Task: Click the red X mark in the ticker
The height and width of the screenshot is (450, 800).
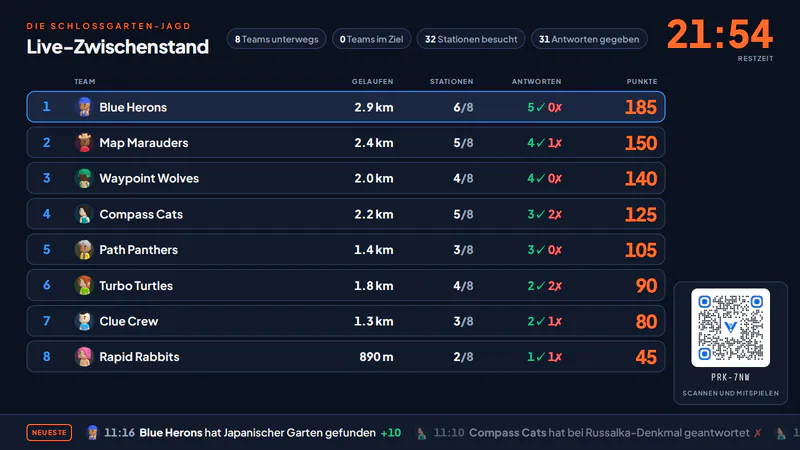Action: point(758,433)
